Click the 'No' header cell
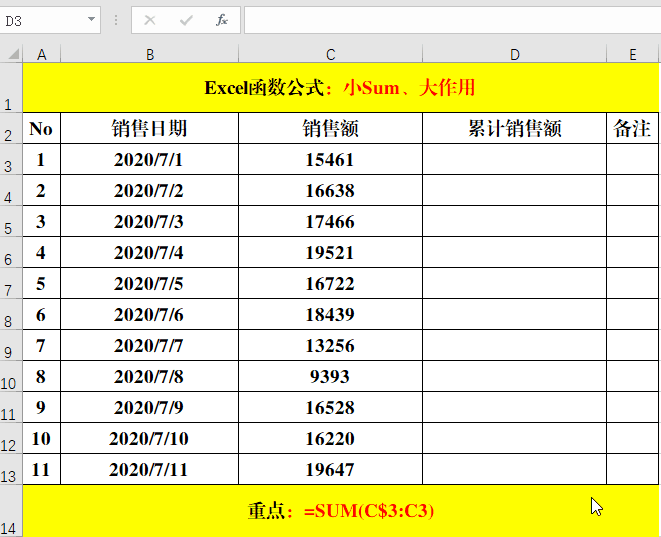661x537 pixels. click(x=41, y=128)
